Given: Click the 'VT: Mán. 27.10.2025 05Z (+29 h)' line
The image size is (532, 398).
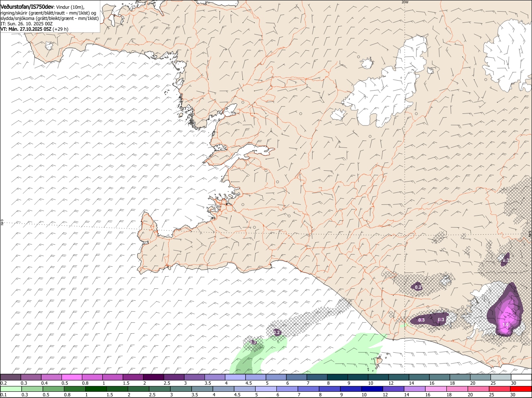Looking at the screenshot, I should coord(34,29).
